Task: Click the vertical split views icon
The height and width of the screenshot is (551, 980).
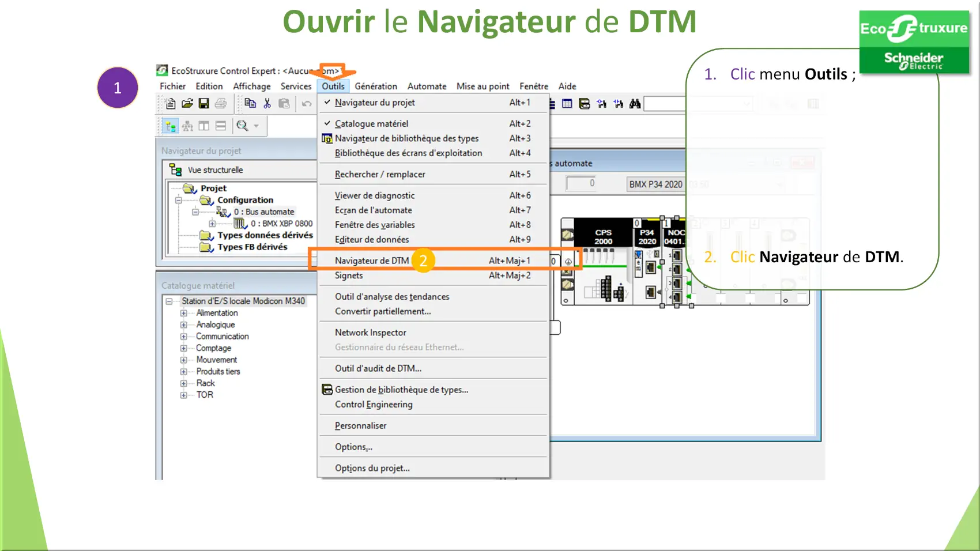Action: tap(204, 126)
